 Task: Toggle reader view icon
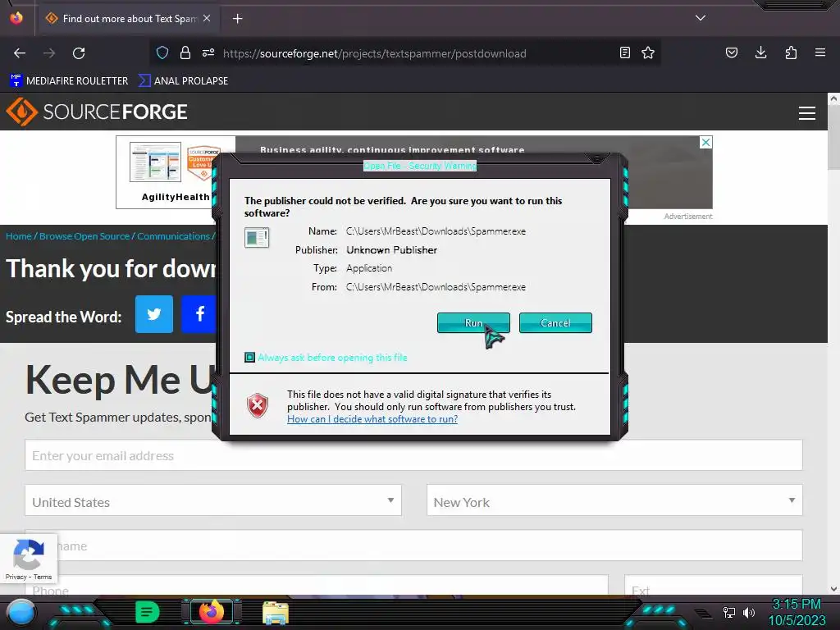click(624, 52)
